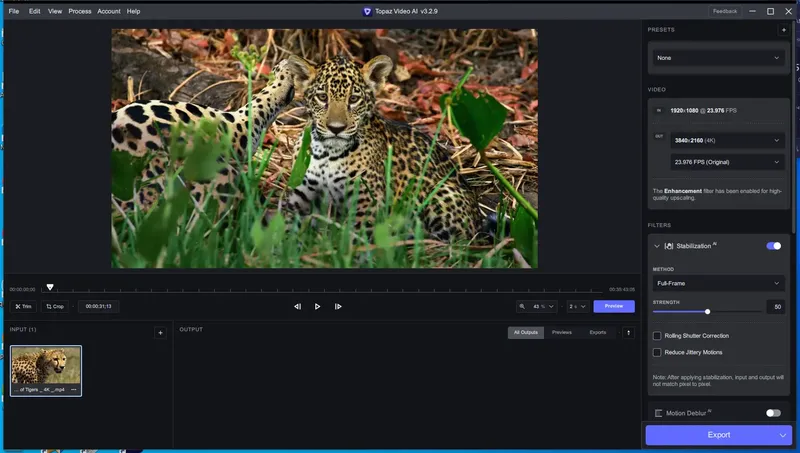Click the start timecode 00:00:00:00
This screenshot has width=800, height=453.
pyautogui.click(x=22, y=290)
